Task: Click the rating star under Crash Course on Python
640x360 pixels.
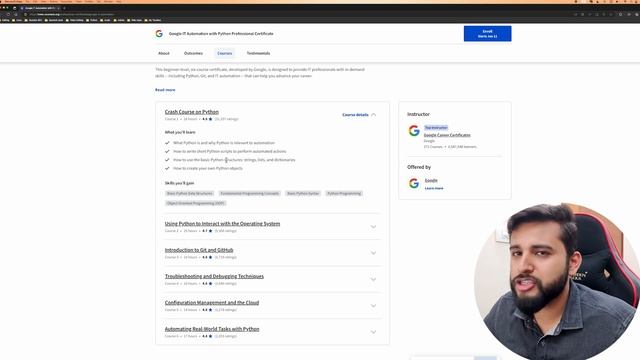Action: coord(211,119)
